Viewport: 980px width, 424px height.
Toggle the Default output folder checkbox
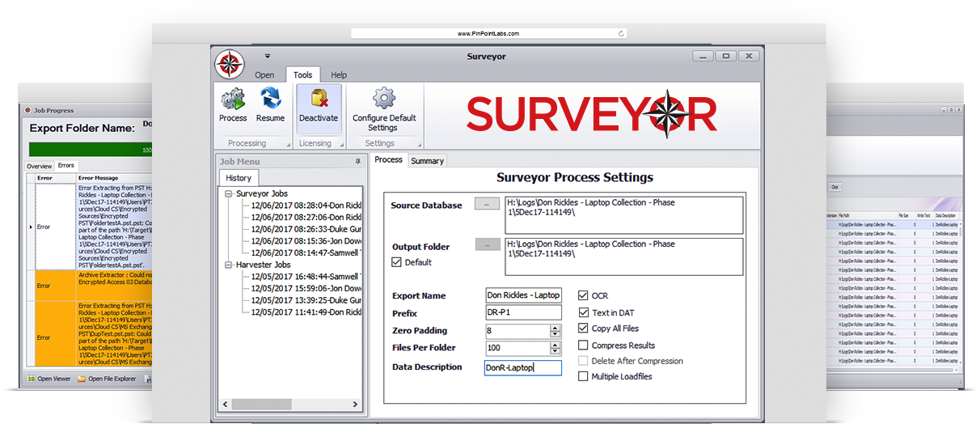tap(396, 262)
